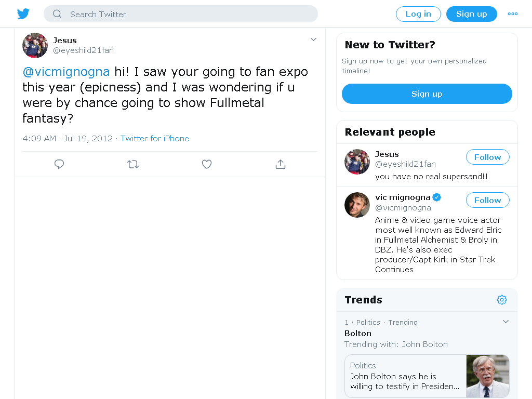Viewport: 532px width, 399px height.
Task: Follow vic mignogna
Action: tap(487, 200)
